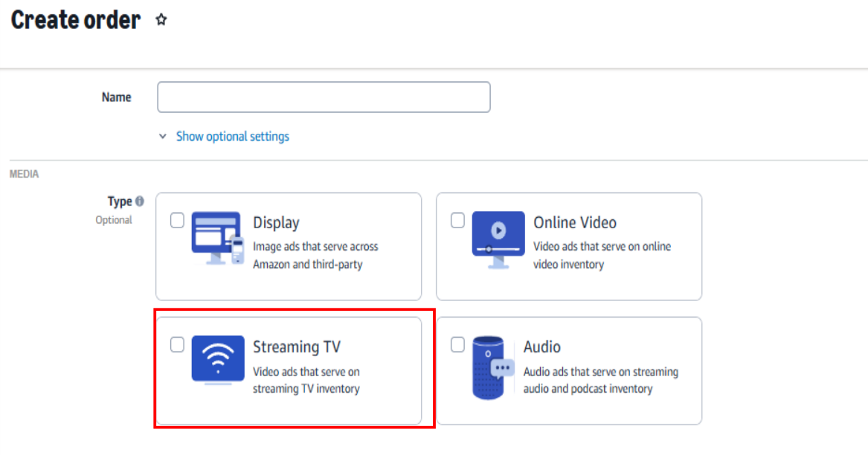868x455 pixels.
Task: Click the Display monitor icon
Action: pos(218,238)
